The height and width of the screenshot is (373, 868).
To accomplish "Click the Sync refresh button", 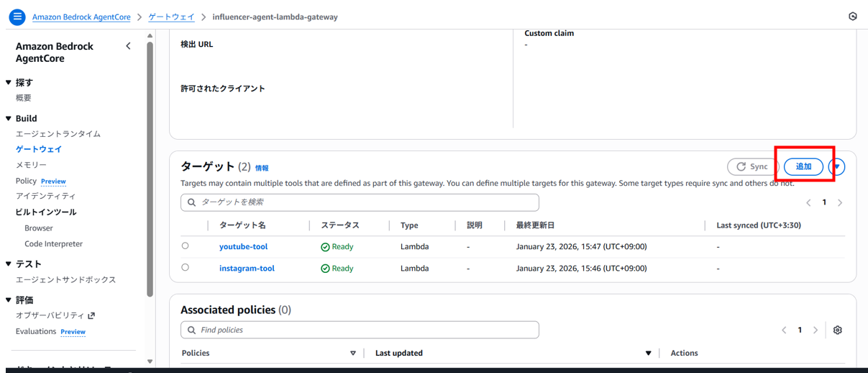I will 753,167.
